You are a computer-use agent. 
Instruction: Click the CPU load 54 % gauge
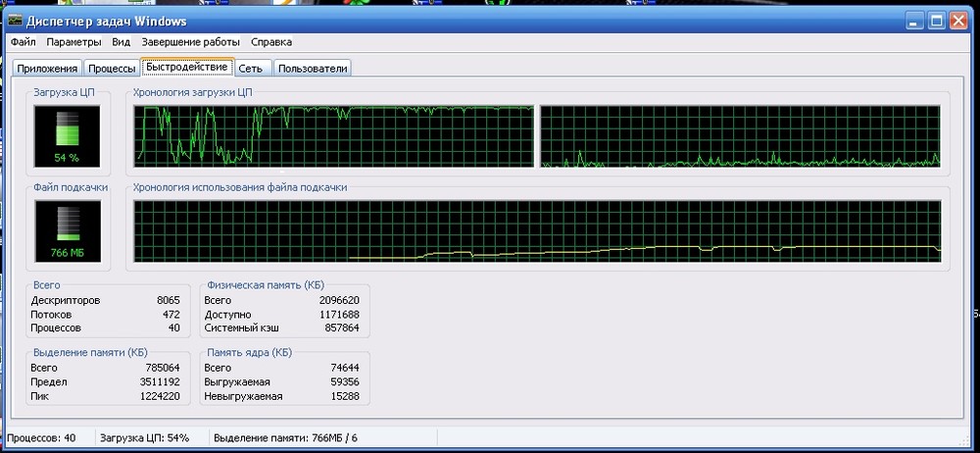[x=67, y=136]
